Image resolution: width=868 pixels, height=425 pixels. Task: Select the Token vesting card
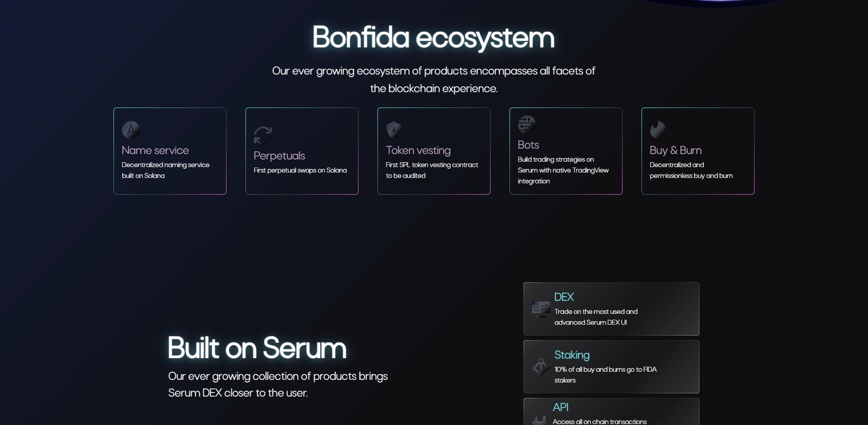[x=434, y=151]
